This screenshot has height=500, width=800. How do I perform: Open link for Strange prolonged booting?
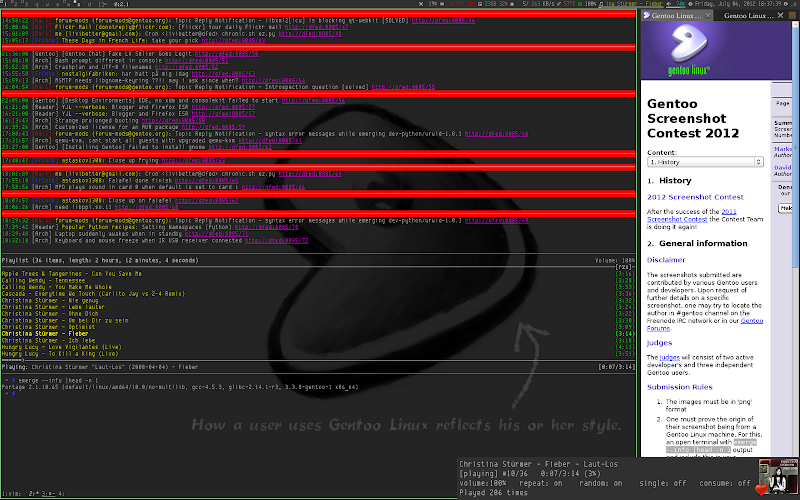coord(173,120)
